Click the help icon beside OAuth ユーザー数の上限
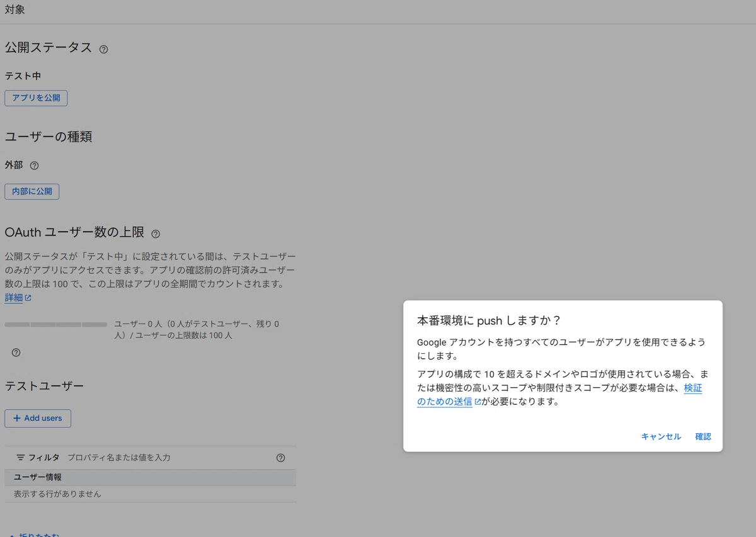The height and width of the screenshot is (537, 756). point(156,234)
